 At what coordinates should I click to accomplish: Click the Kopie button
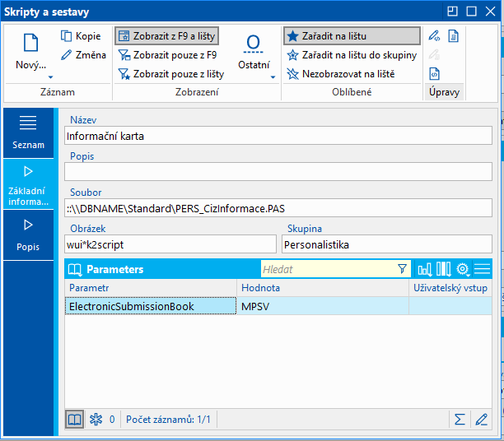coord(81,36)
